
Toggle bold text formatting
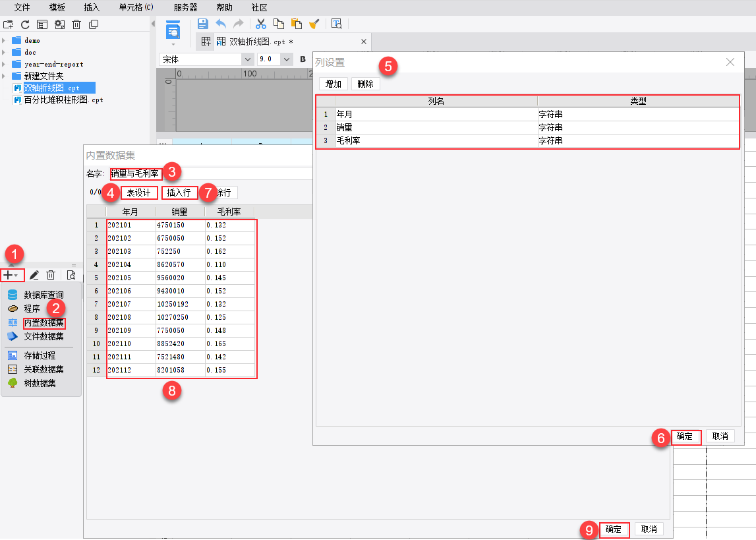pos(303,59)
